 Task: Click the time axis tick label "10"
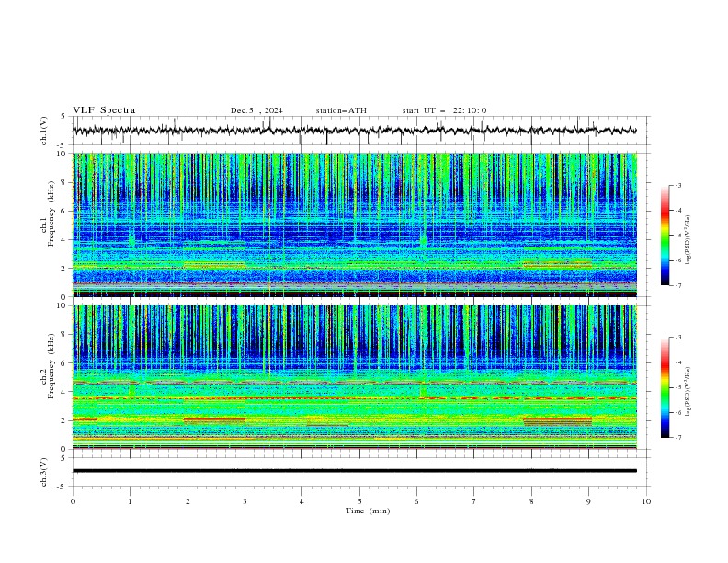(646, 501)
